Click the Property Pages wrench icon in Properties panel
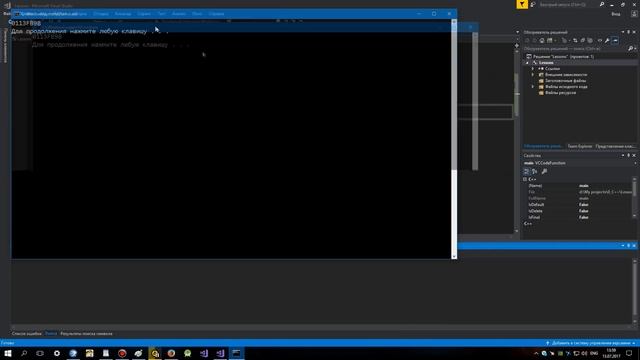 544,171
